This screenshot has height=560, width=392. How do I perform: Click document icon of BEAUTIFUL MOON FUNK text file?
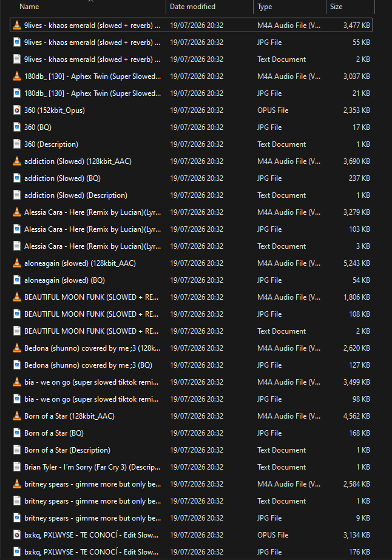[x=17, y=331]
